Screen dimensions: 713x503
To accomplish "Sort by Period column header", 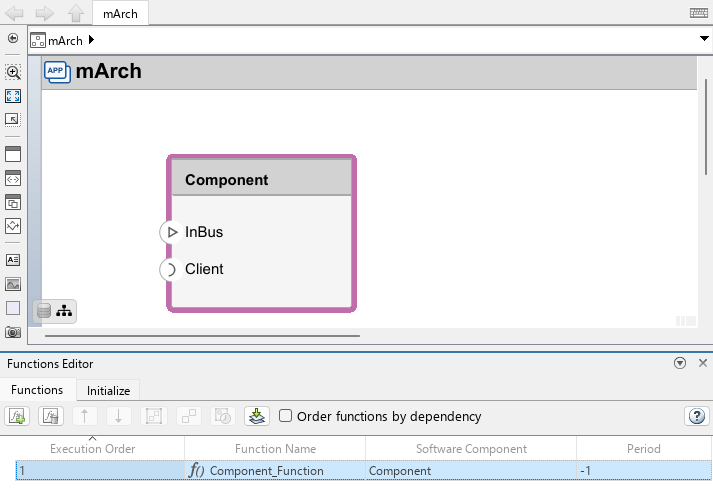I will click(643, 449).
